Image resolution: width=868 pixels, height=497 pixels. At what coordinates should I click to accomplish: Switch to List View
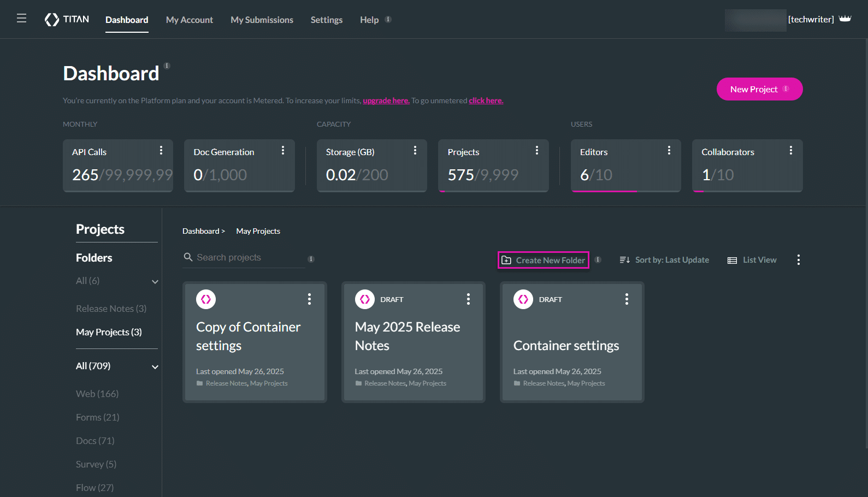click(x=752, y=260)
